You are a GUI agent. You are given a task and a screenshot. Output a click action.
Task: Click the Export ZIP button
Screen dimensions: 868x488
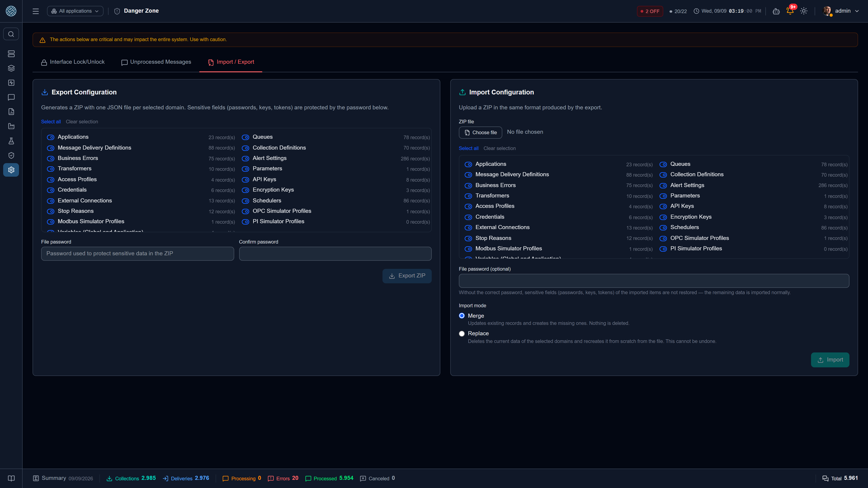pyautogui.click(x=407, y=276)
